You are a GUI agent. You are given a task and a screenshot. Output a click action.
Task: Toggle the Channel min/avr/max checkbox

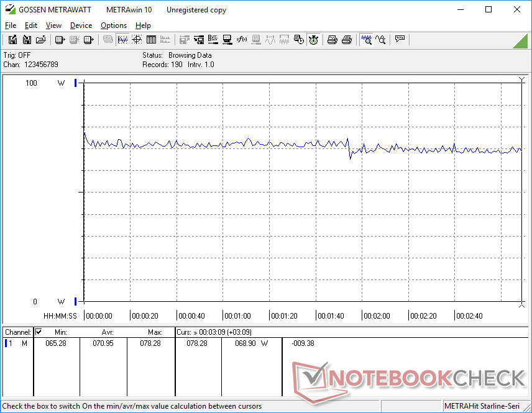click(x=39, y=332)
